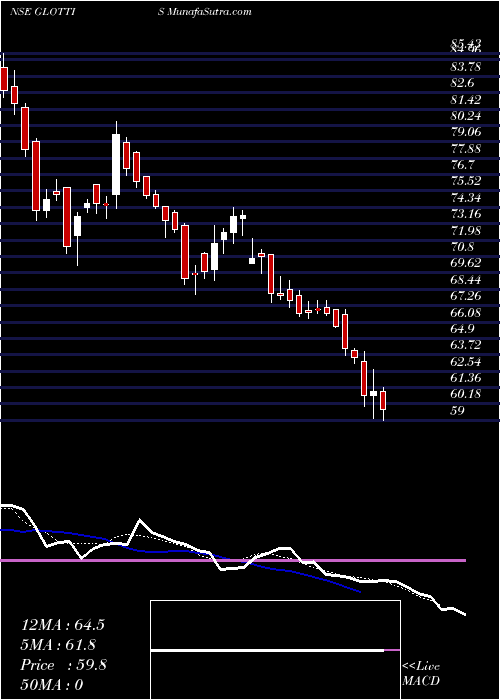Click the Price : 59.8 readout
Image resolution: width=500 pixels, height=700 pixels.
[x=63, y=665]
